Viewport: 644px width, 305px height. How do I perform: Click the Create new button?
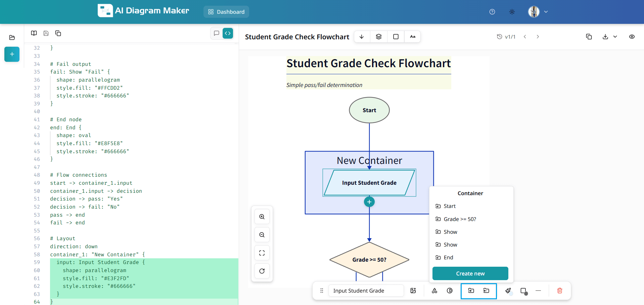[x=470, y=273]
